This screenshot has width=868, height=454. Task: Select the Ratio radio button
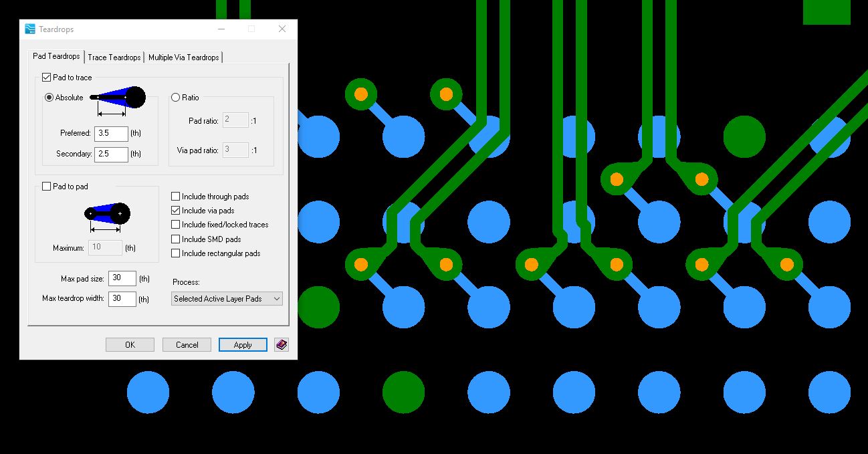[x=176, y=98]
